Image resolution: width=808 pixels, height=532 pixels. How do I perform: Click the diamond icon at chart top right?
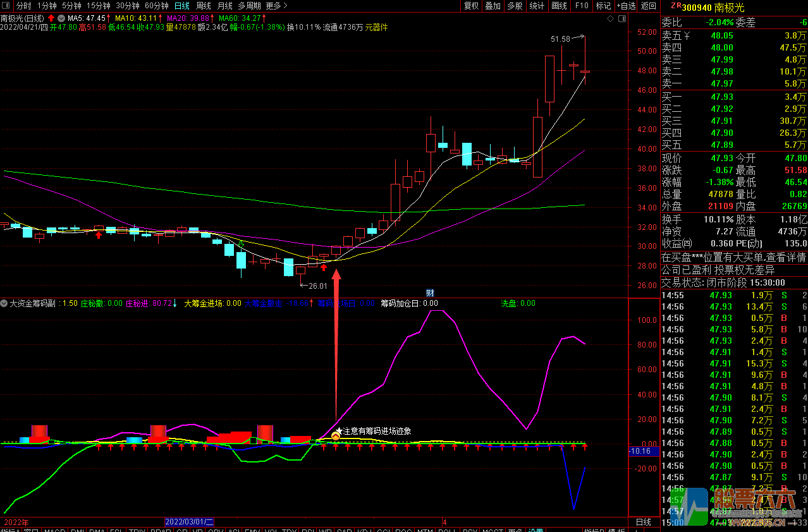610,19
